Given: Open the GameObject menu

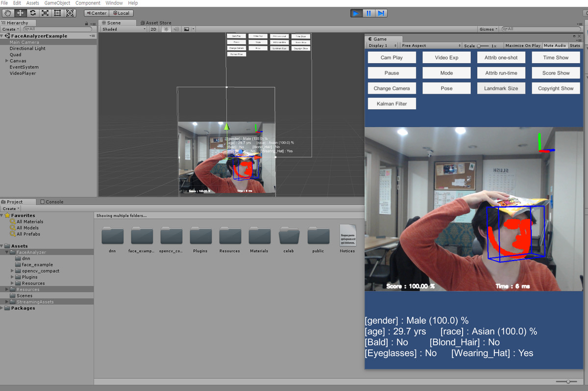Looking at the screenshot, I should (57, 3).
